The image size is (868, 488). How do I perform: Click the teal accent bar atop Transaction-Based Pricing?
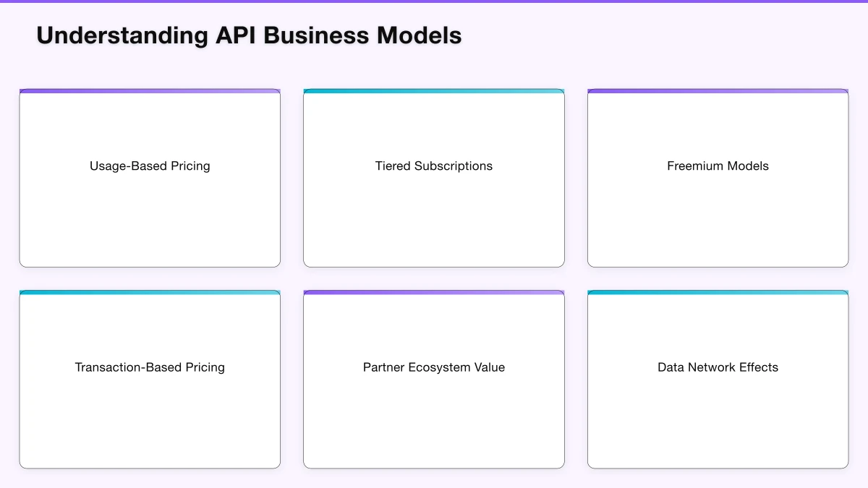[x=150, y=292]
